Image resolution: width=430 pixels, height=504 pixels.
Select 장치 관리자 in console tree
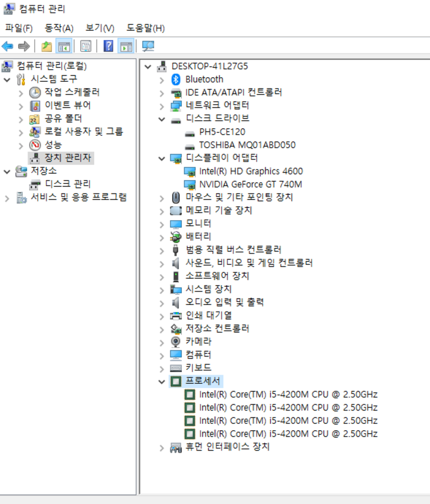pos(68,158)
